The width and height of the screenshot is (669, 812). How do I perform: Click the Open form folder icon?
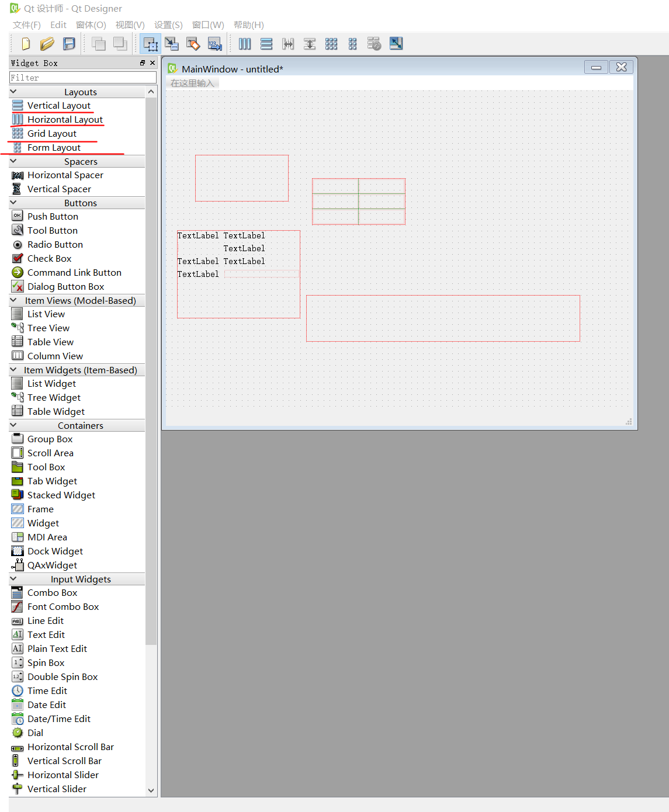[47, 44]
